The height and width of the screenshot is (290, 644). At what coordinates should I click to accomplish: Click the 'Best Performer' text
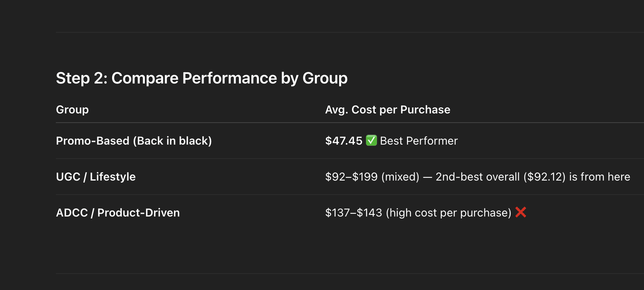419,141
